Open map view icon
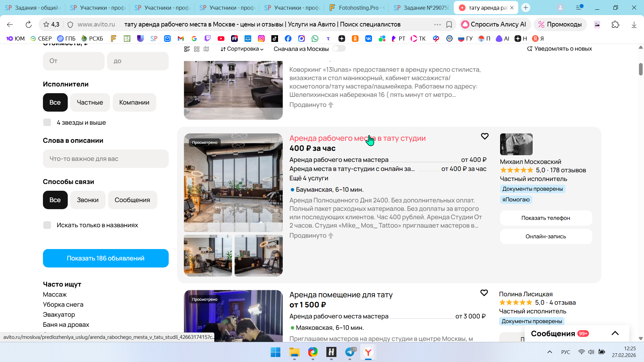This screenshot has width=644, height=362. (206, 49)
